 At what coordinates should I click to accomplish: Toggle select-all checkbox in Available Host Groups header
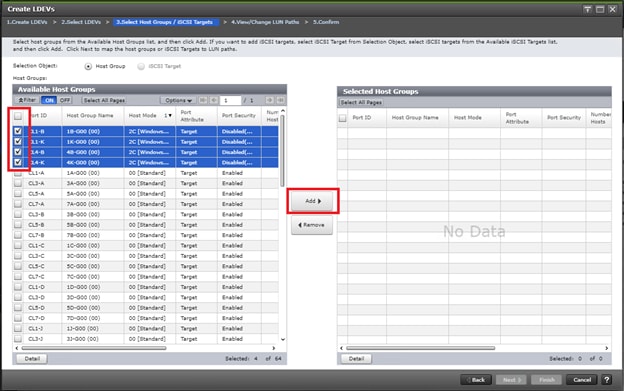coord(18,116)
